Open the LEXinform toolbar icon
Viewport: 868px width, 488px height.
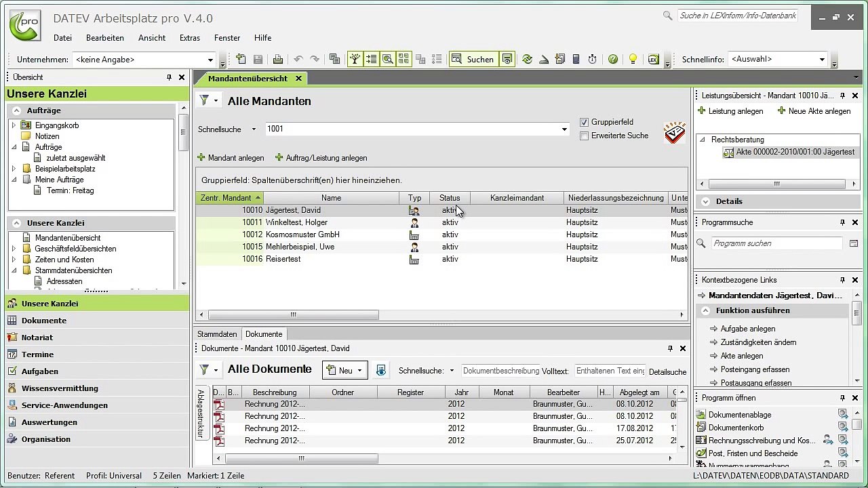[653, 60]
